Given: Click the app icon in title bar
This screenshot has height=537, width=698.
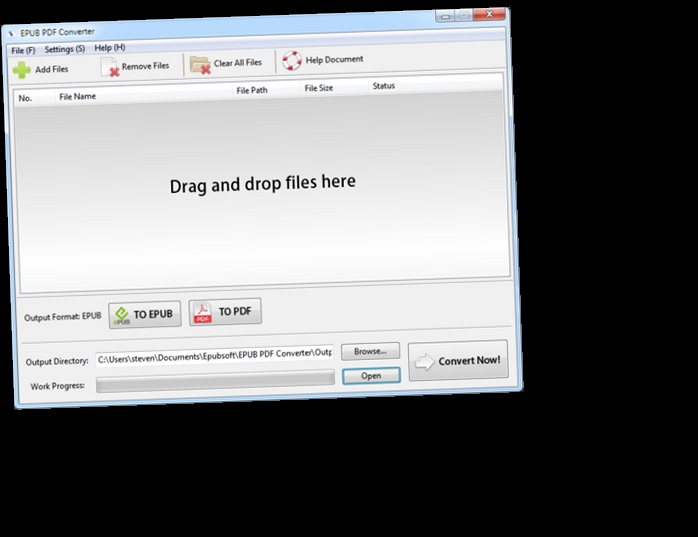Looking at the screenshot, I should [x=12, y=34].
